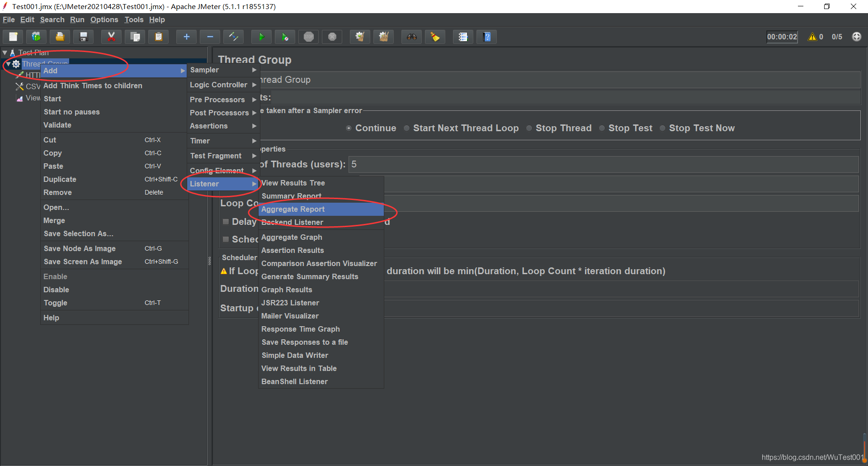Image resolution: width=868 pixels, height=466 pixels.
Task: Click the Search binoculars toolbar icon
Action: click(411, 37)
